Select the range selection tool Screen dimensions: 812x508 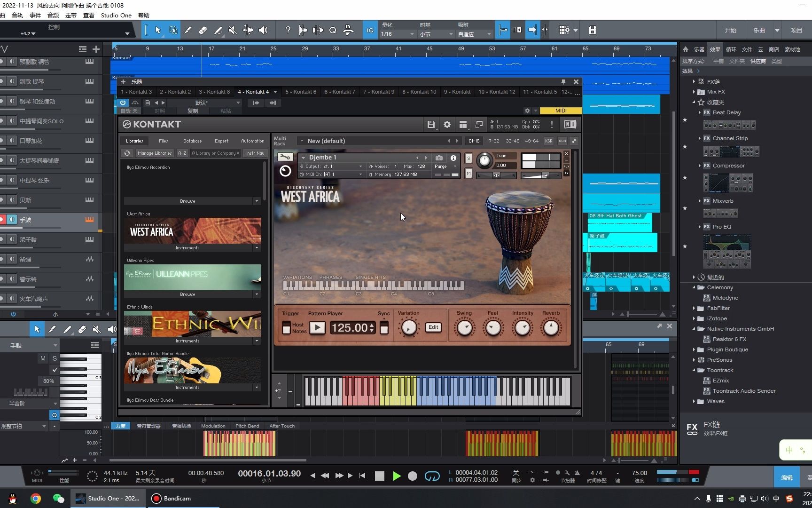tap(173, 30)
